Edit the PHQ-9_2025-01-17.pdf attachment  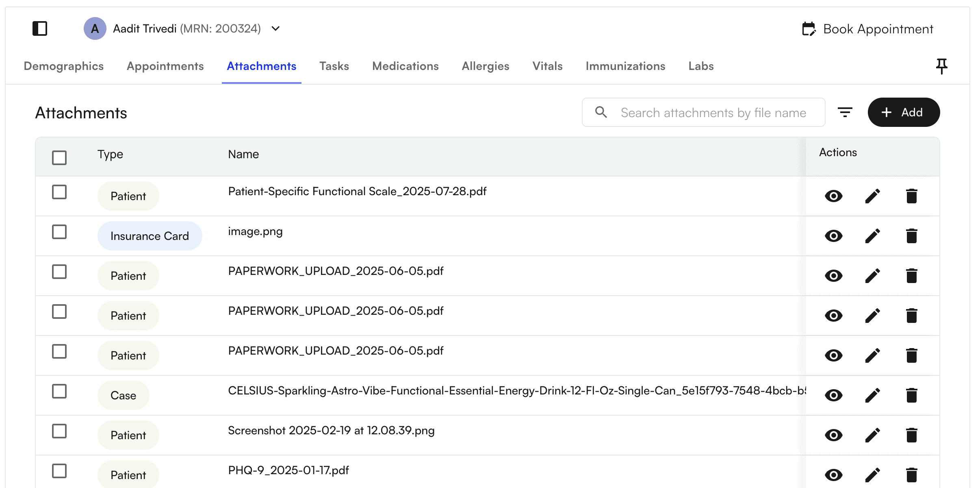tap(872, 474)
